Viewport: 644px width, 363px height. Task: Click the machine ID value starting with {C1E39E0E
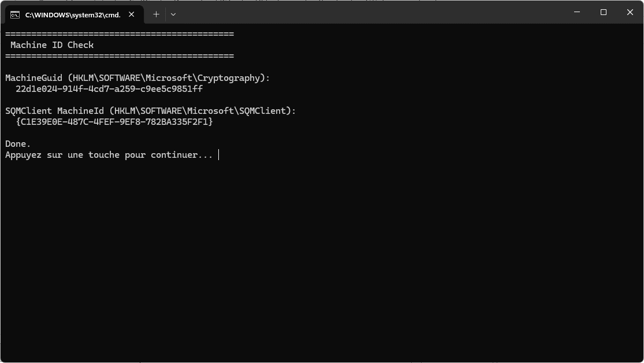(114, 122)
